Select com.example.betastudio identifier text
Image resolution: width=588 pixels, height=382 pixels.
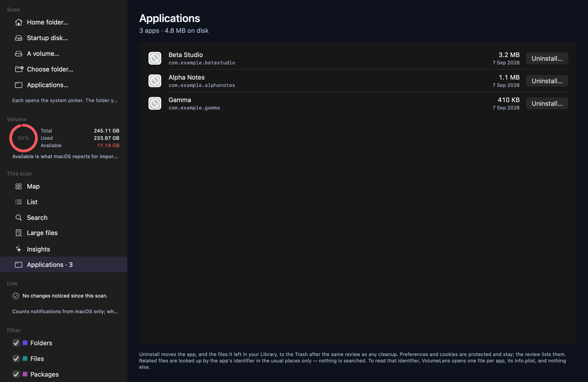(x=202, y=63)
